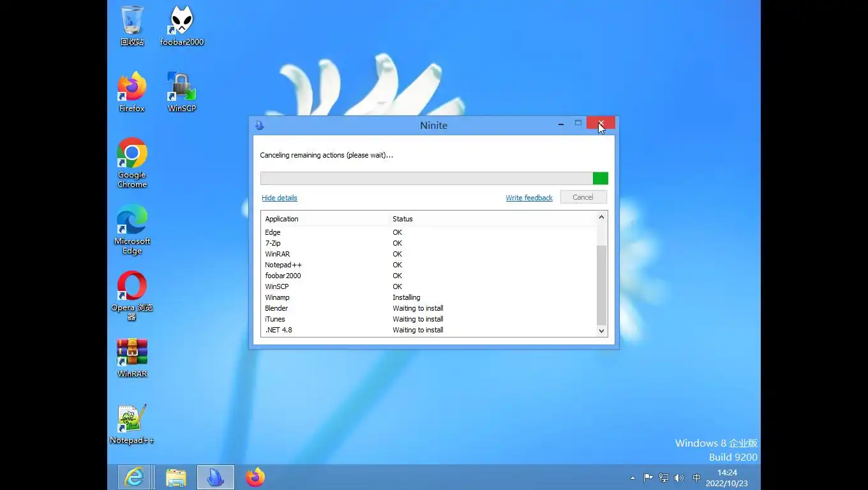Click the Application column header
This screenshot has width=868, height=490.
click(325, 219)
